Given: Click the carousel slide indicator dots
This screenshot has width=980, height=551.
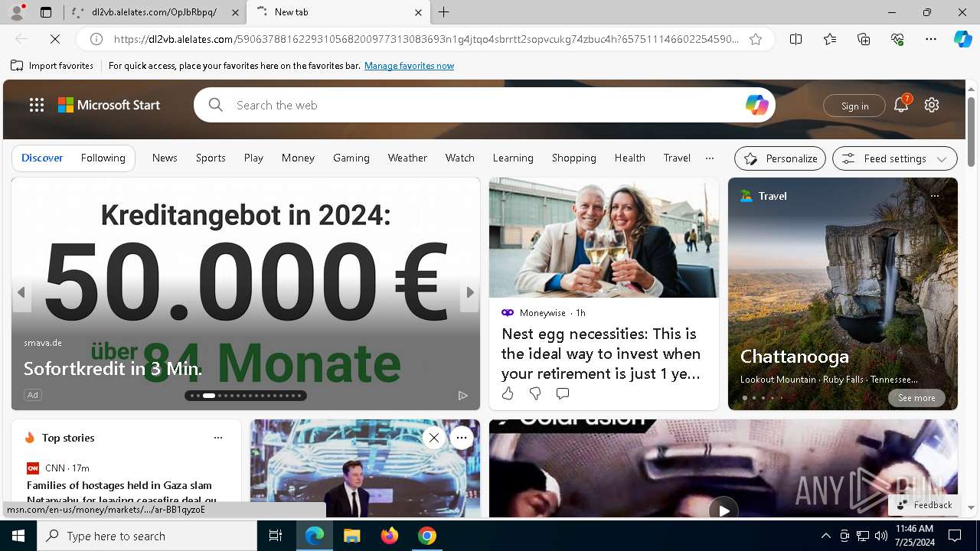Looking at the screenshot, I should [x=246, y=396].
